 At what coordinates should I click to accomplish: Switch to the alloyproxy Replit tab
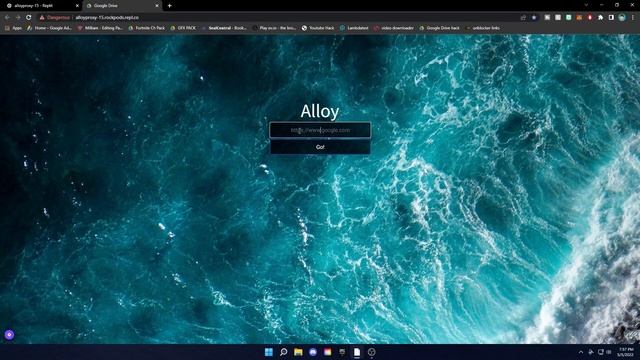tap(42, 6)
